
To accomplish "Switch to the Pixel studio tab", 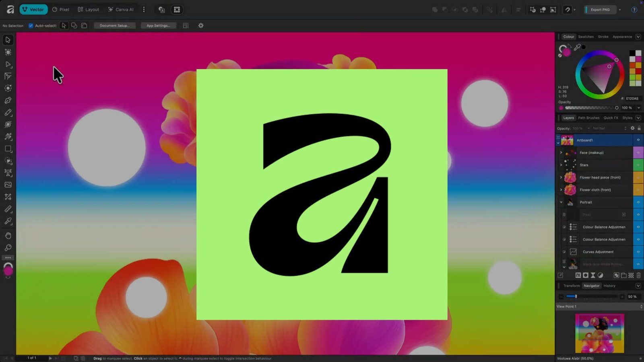I will pyautogui.click(x=60, y=10).
